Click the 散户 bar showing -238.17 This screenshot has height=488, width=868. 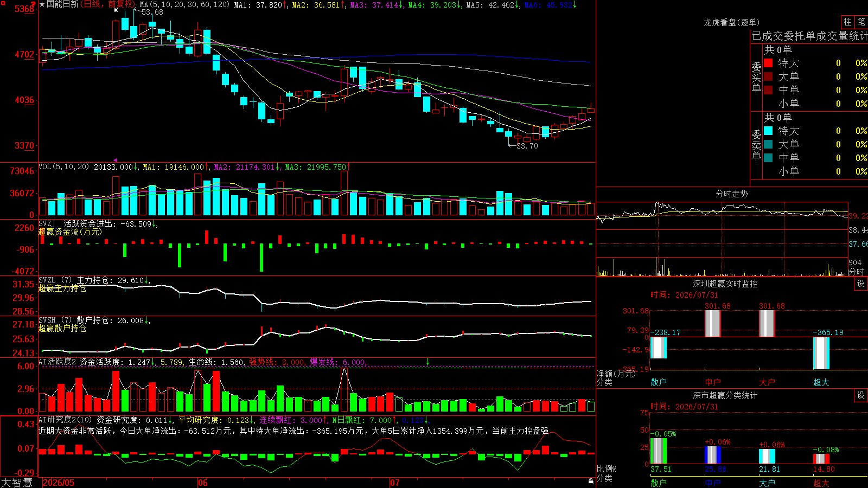[659, 348]
